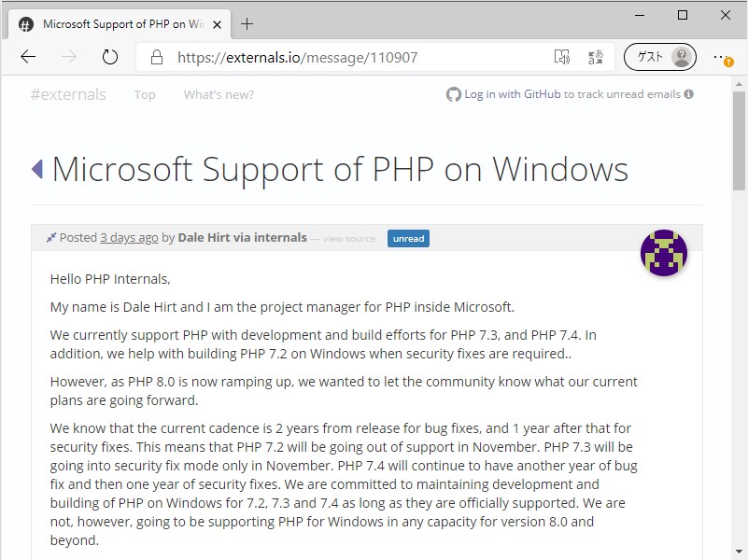The width and height of the screenshot is (748, 560).
Task: Click the author's avatar thumbnail
Action: pos(663,252)
